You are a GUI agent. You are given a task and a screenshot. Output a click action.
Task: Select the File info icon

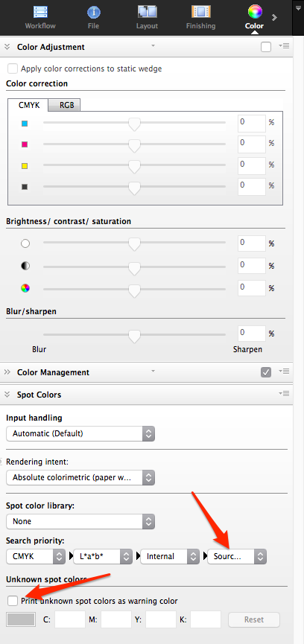point(94,13)
